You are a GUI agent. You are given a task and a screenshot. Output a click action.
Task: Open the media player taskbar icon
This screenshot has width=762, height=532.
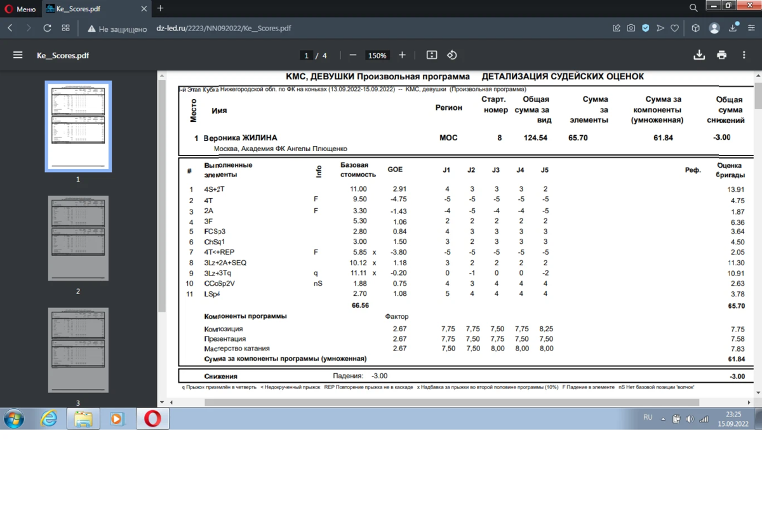[x=117, y=419]
